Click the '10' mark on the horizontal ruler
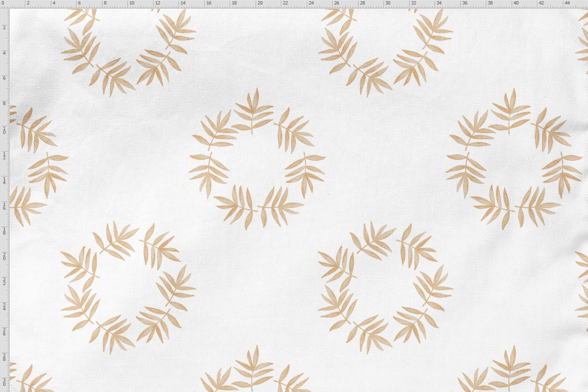Image resolution: width=588 pixels, height=392 pixels. [x=131, y=3]
